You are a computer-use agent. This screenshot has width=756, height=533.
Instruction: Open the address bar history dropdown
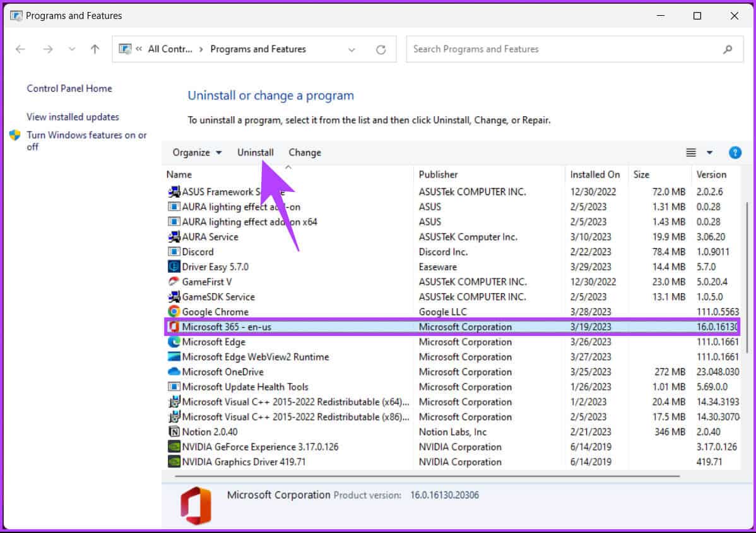coord(351,49)
